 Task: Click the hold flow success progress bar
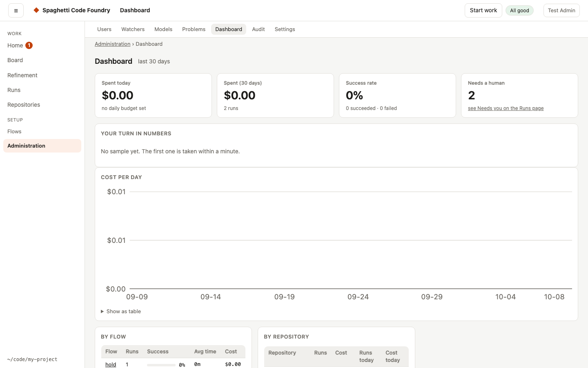point(161,365)
